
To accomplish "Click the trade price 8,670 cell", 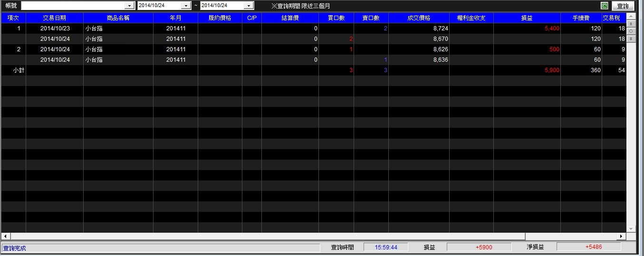I will pyautogui.click(x=419, y=39).
